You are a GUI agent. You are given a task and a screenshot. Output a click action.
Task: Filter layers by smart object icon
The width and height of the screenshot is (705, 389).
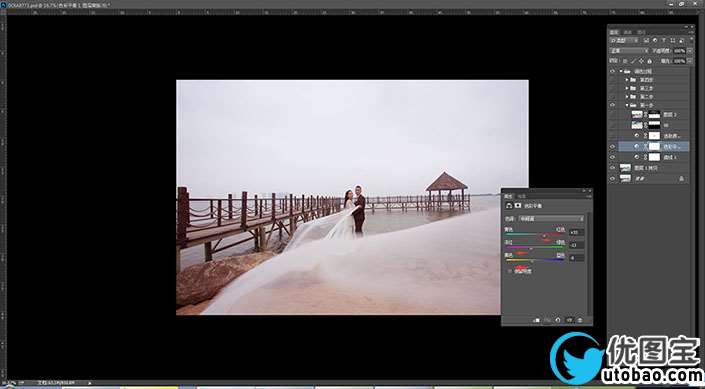pyautogui.click(x=681, y=40)
